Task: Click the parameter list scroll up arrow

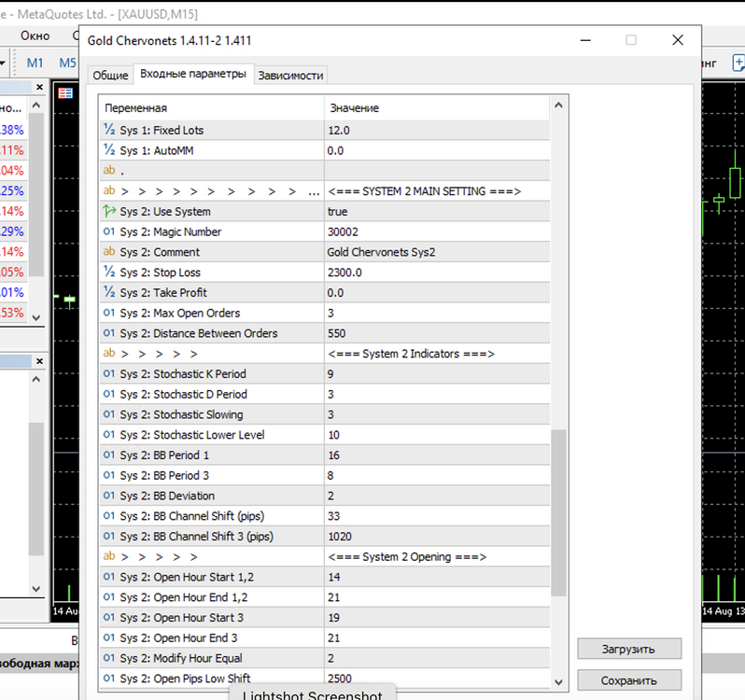Action: click(558, 105)
